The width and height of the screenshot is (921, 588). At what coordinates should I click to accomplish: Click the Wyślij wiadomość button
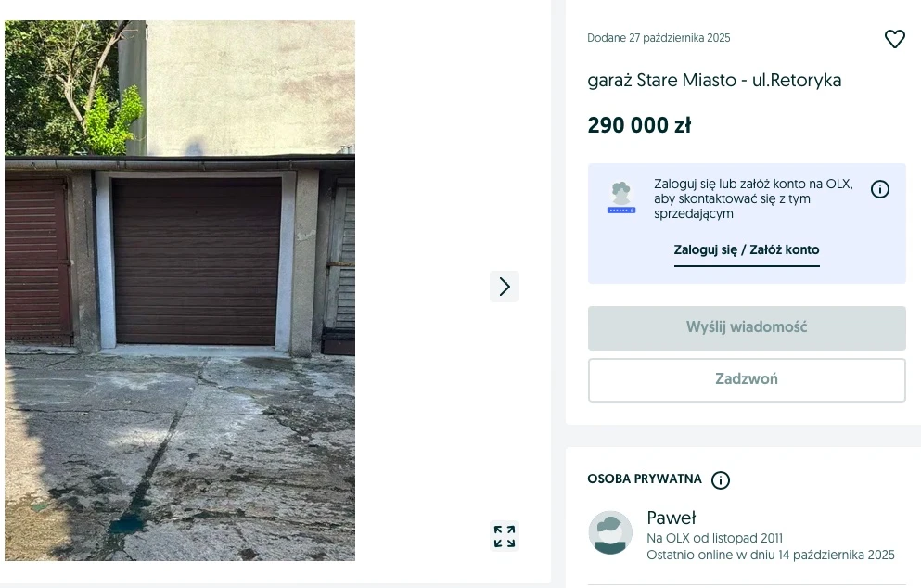pyautogui.click(x=747, y=327)
